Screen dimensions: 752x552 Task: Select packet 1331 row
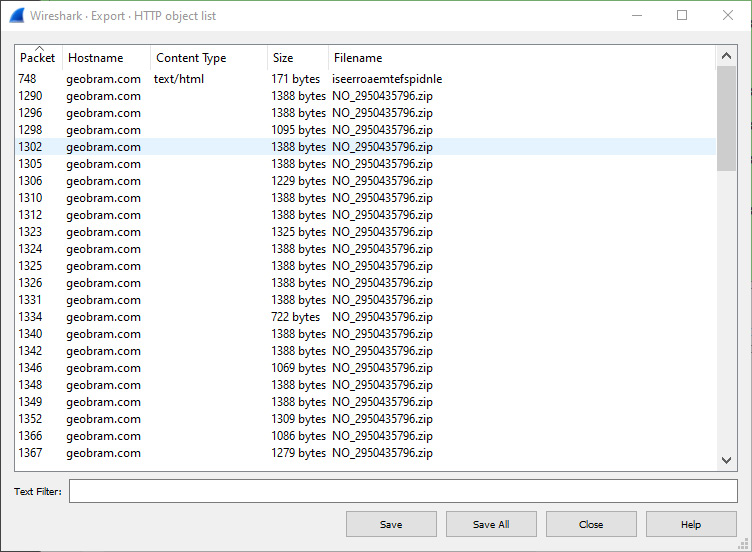(365, 300)
